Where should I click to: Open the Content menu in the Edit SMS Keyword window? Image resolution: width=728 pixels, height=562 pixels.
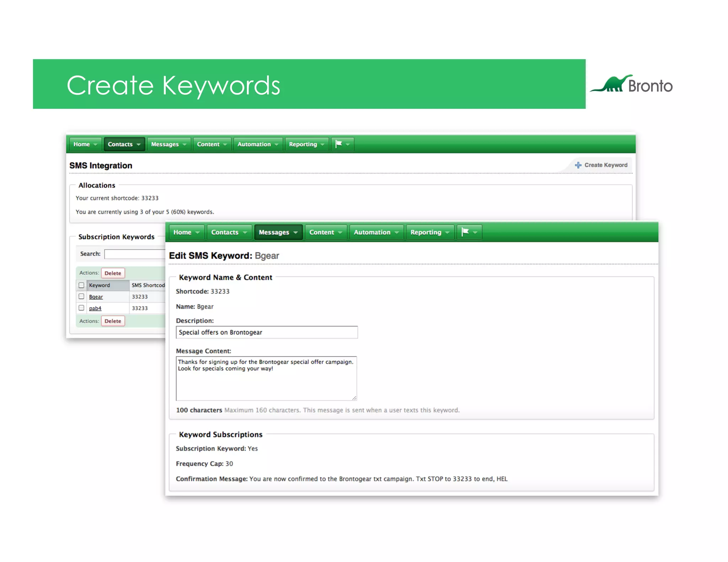[x=326, y=232]
